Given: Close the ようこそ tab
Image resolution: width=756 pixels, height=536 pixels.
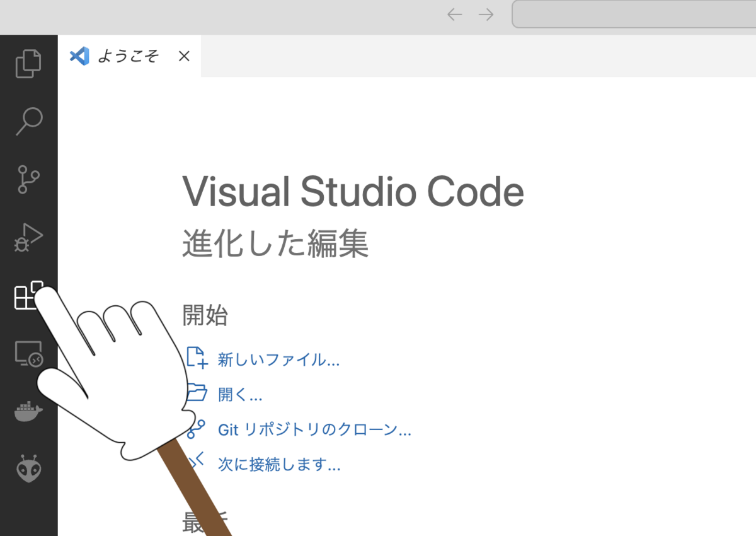Looking at the screenshot, I should point(184,56).
